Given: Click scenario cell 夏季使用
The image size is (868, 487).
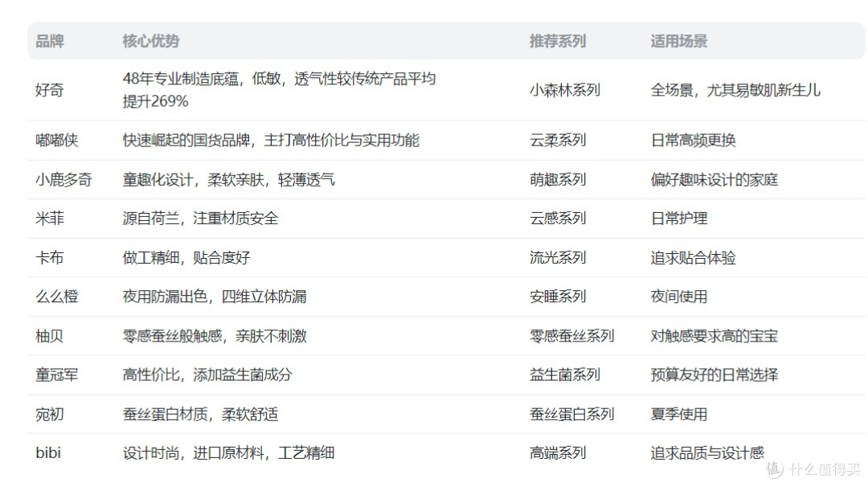Looking at the screenshot, I should pos(678,414).
